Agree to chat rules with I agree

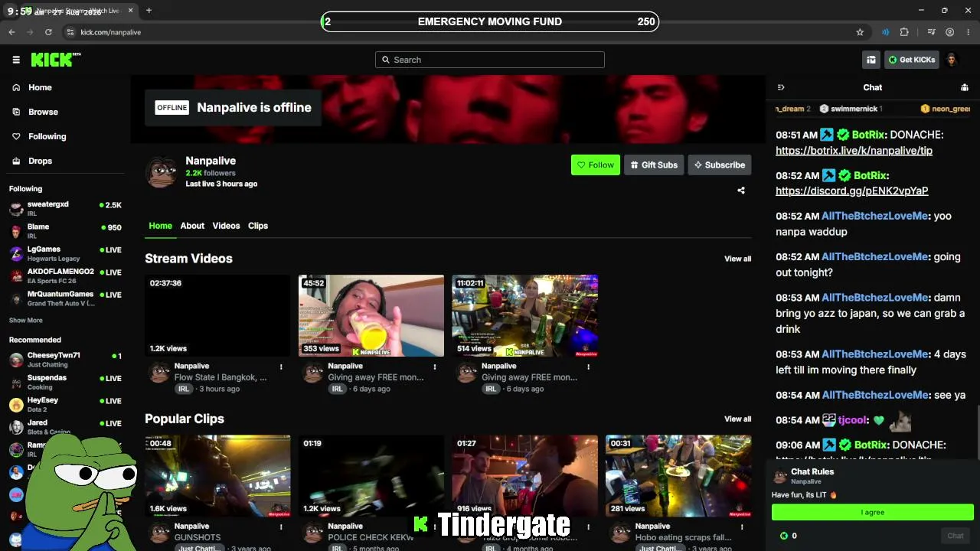[x=873, y=512]
